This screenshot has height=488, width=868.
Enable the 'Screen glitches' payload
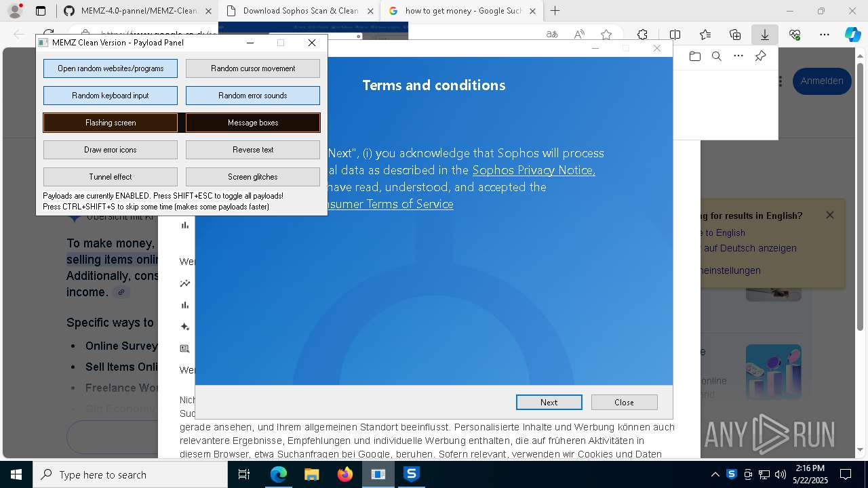pyautogui.click(x=253, y=177)
